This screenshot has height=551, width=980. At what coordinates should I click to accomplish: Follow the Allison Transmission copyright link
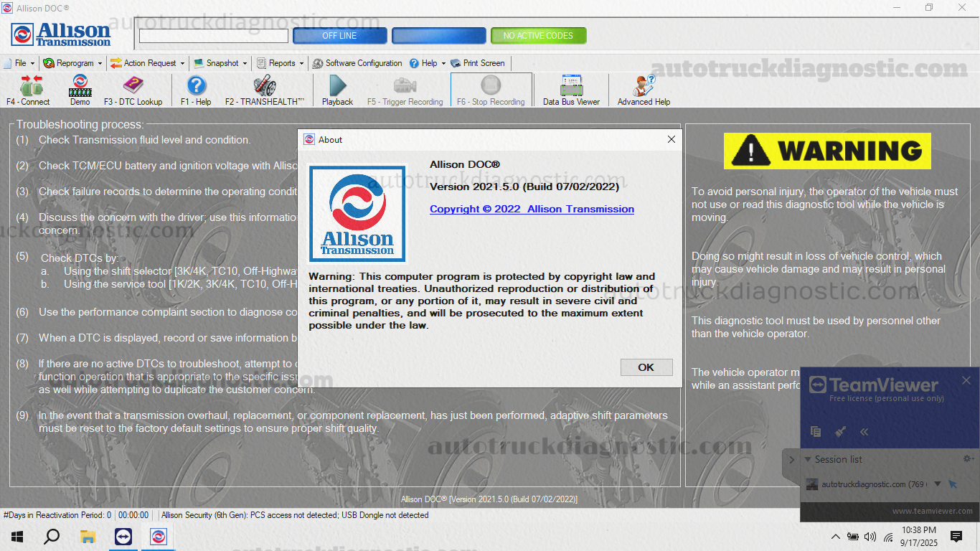pos(532,209)
